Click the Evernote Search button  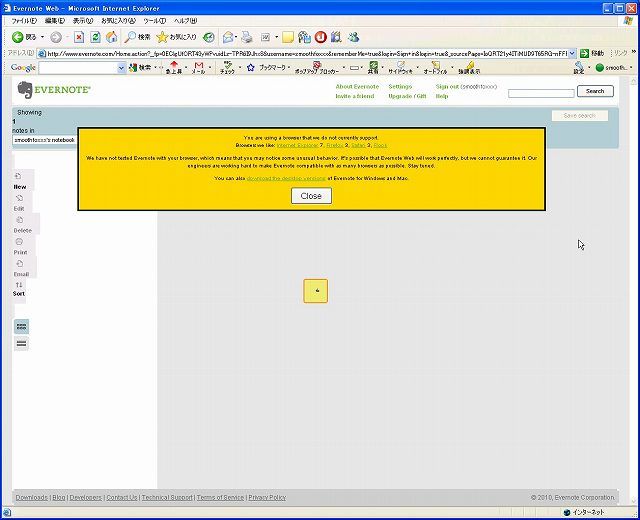pos(595,91)
